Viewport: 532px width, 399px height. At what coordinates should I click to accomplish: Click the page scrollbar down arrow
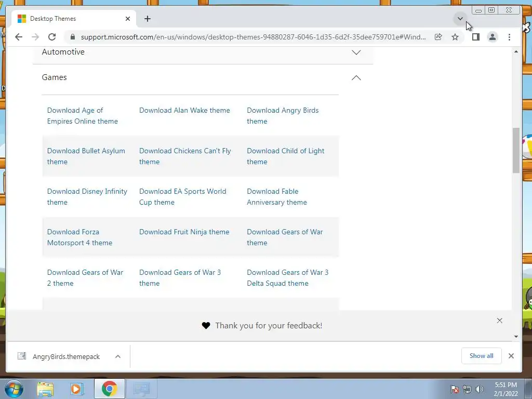coord(516,337)
